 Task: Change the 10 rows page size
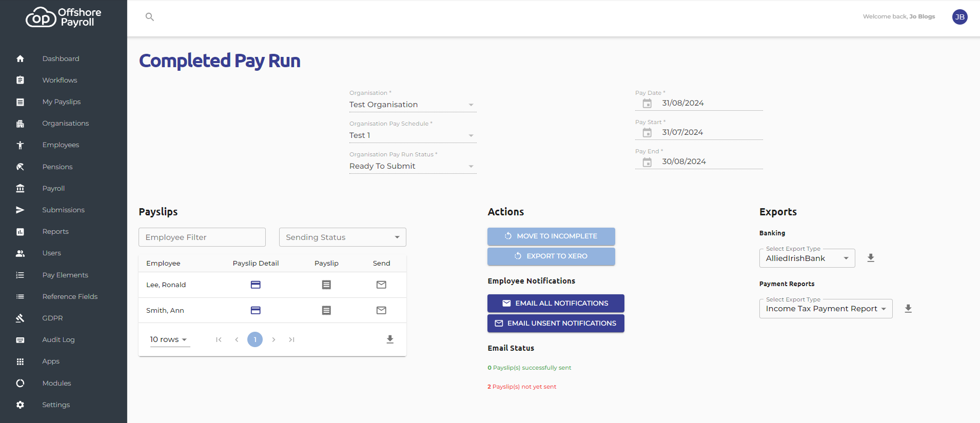[x=169, y=339]
